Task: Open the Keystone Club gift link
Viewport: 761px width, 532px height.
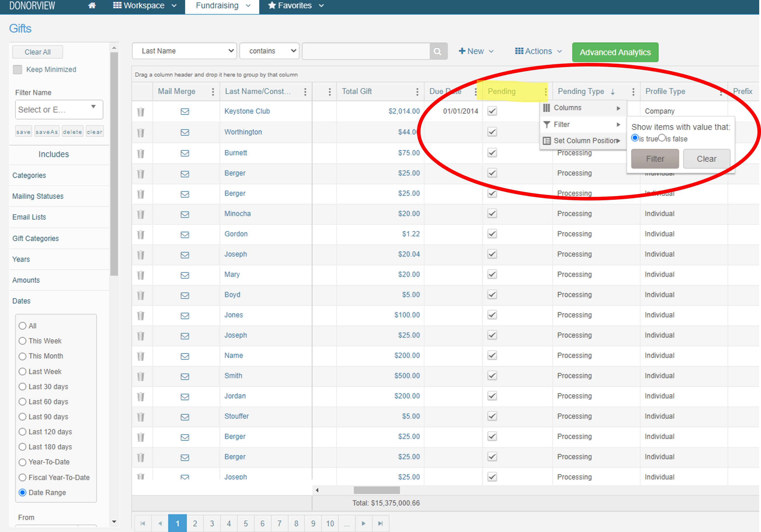Action: coord(247,111)
